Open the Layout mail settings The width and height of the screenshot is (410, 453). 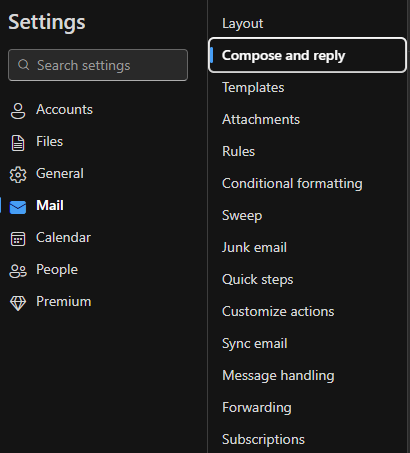242,23
